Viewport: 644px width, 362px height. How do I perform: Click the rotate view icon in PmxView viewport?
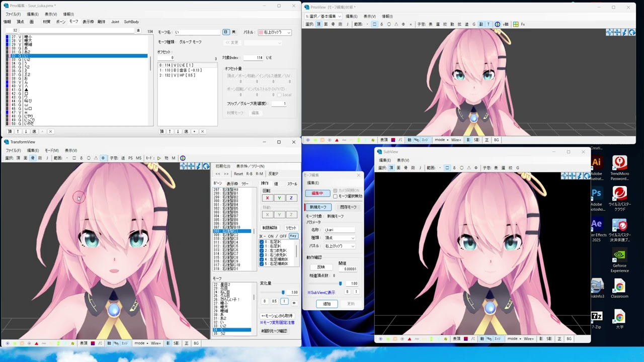coord(632,32)
